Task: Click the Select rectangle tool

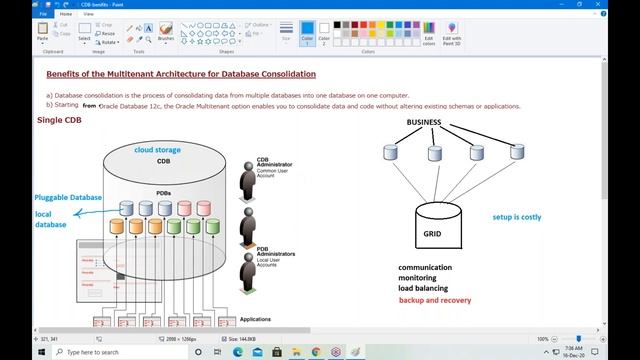Action: coord(84,28)
